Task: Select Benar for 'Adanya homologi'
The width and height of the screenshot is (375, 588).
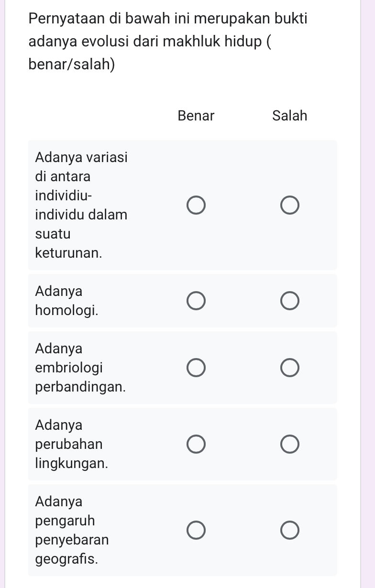Action: (x=196, y=300)
